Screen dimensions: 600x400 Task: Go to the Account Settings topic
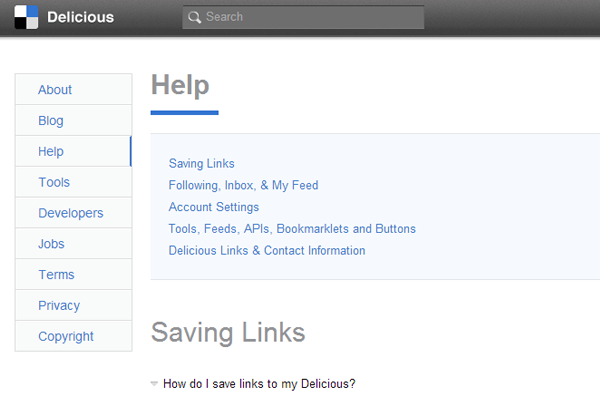point(214,207)
